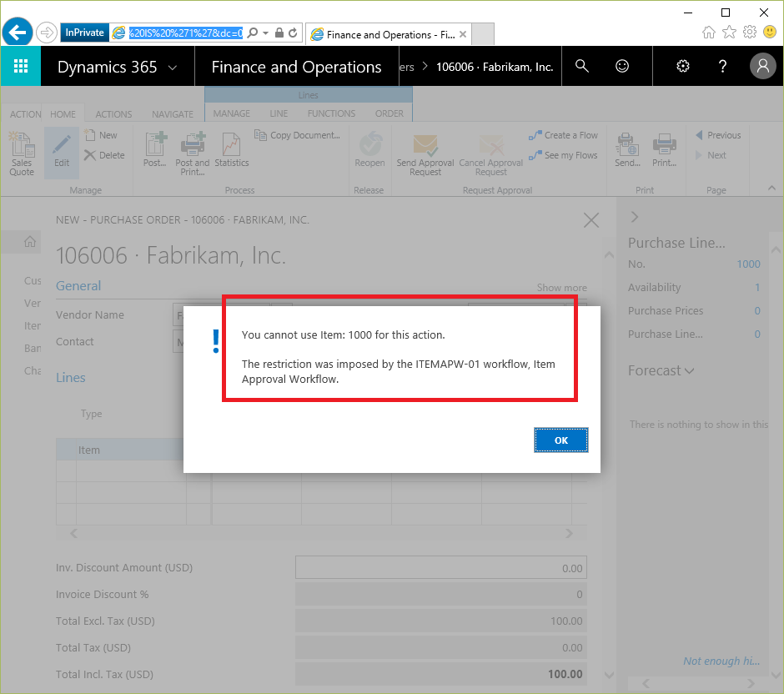Click the OK button in the dialog
This screenshot has height=694, width=784.
point(560,440)
